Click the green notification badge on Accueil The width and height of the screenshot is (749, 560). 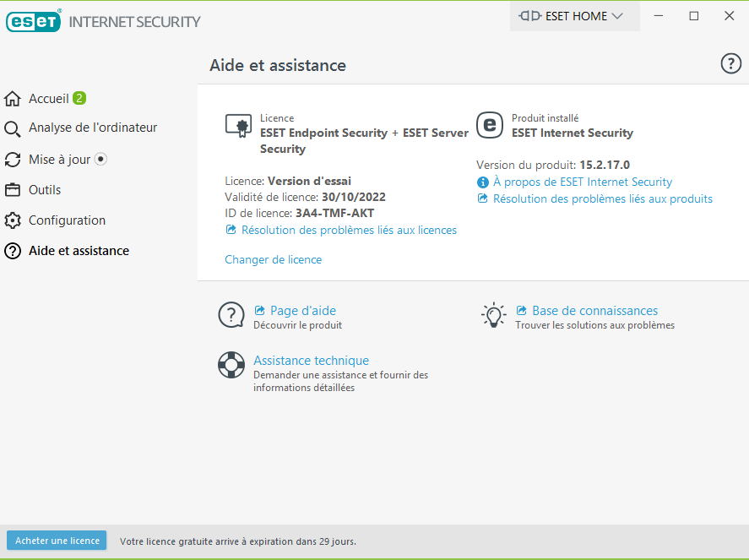pos(79,98)
